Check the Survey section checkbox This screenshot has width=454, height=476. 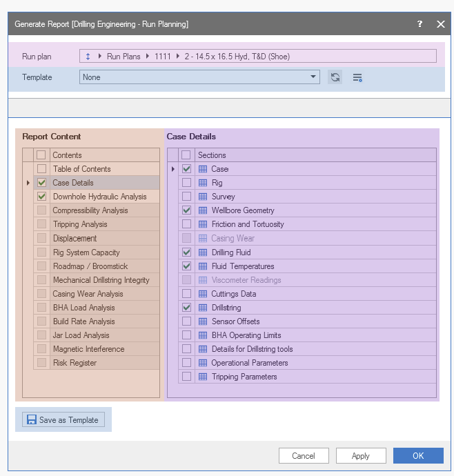pyautogui.click(x=186, y=197)
